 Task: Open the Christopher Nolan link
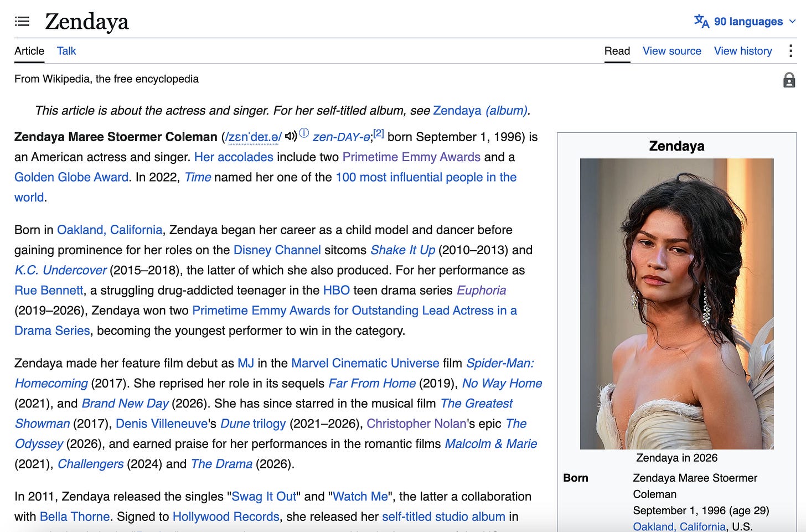(416, 424)
